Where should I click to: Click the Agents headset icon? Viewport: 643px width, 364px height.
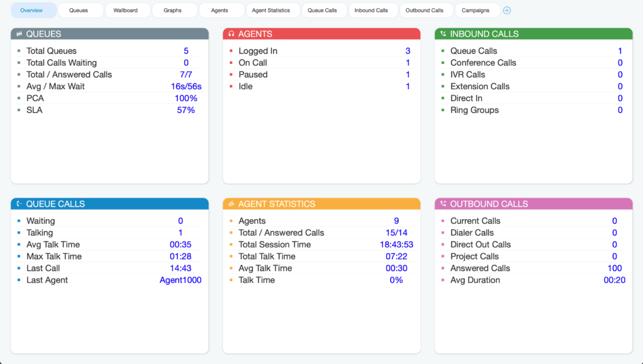tap(231, 34)
